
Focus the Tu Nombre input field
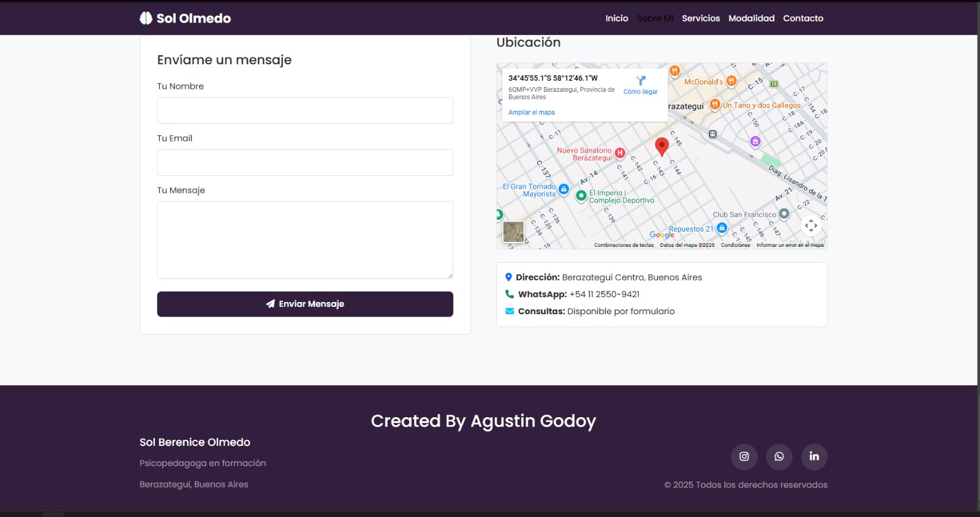tap(305, 110)
